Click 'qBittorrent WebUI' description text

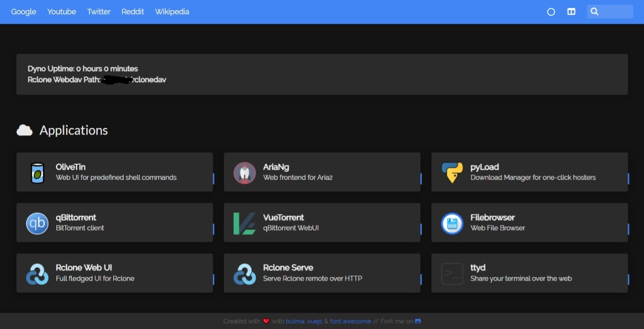point(291,228)
